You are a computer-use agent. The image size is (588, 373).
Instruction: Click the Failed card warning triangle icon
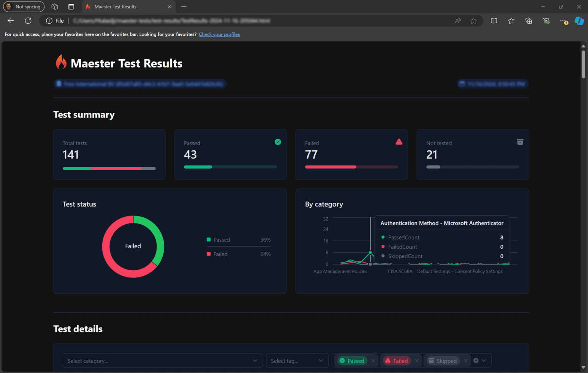(x=399, y=142)
